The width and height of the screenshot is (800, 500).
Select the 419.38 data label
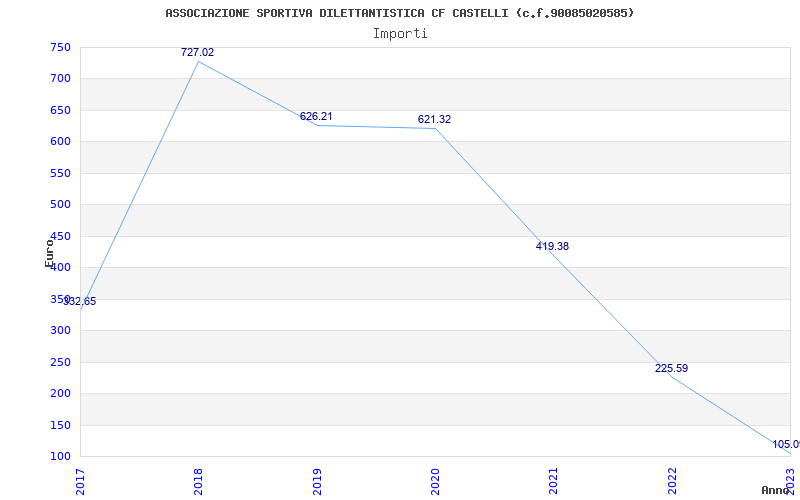(552, 246)
